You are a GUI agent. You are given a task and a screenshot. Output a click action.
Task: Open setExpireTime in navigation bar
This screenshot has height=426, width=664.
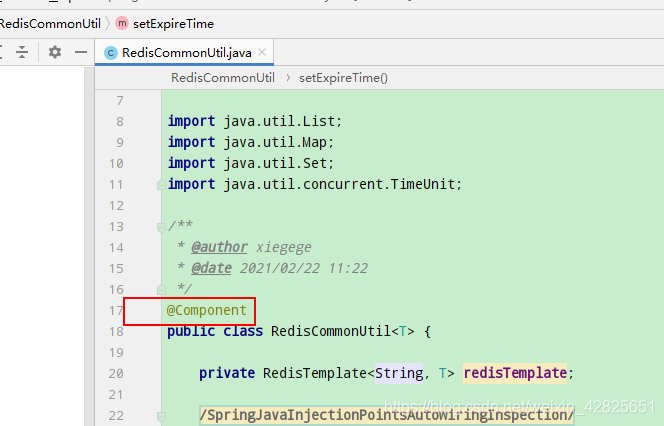[x=173, y=24]
